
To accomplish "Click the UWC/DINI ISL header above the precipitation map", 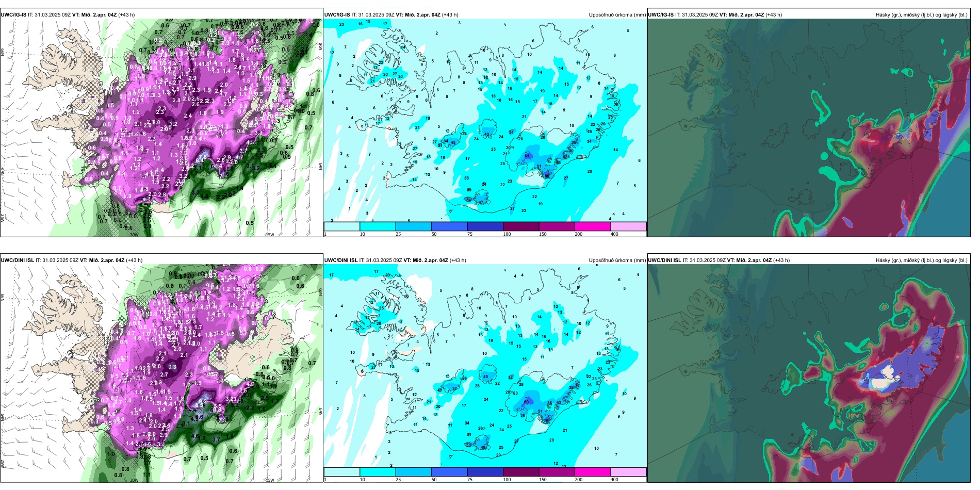I will (x=395, y=260).
